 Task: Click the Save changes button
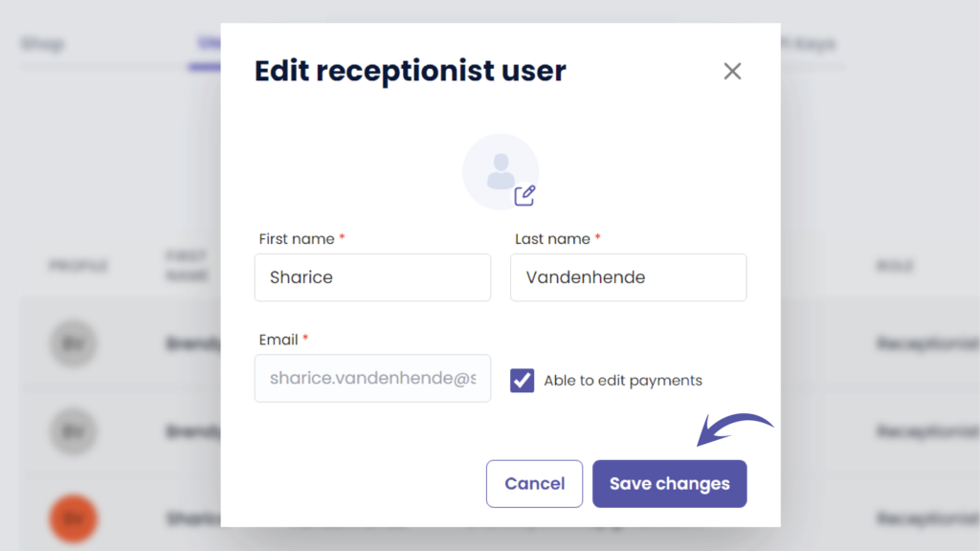tap(669, 484)
